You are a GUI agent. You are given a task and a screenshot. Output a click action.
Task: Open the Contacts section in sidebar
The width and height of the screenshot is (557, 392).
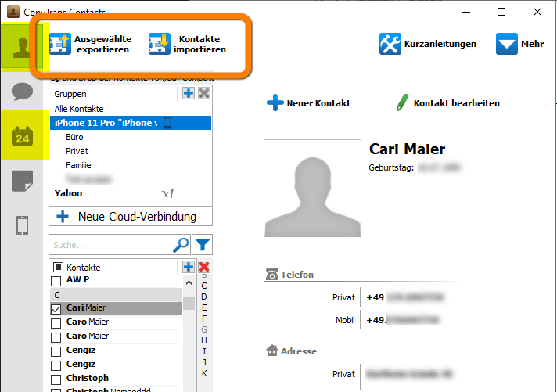[x=22, y=47]
